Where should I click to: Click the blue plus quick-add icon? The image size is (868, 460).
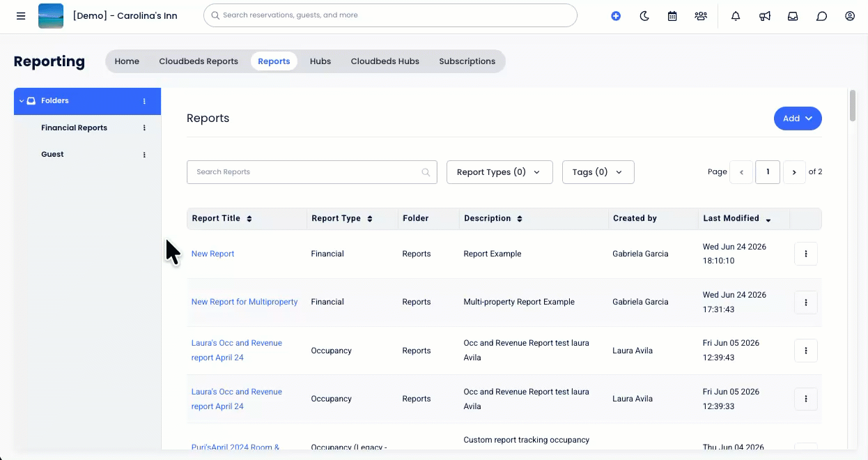(616, 15)
